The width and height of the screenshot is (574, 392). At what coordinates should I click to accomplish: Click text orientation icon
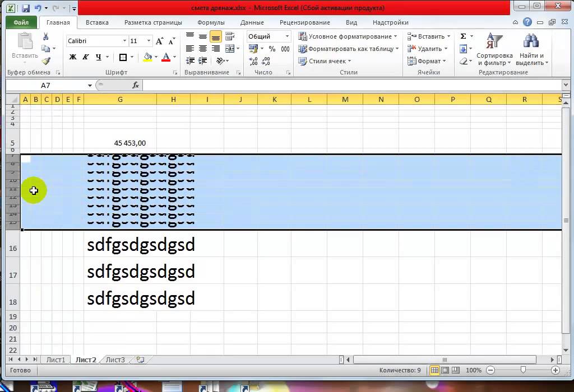220,60
